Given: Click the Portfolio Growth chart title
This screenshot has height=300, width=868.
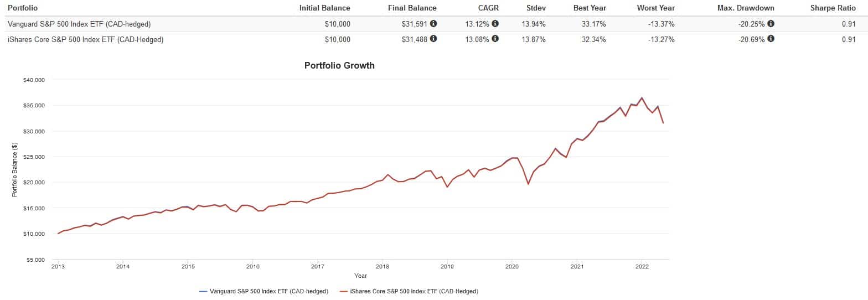Looking at the screenshot, I should (339, 65).
